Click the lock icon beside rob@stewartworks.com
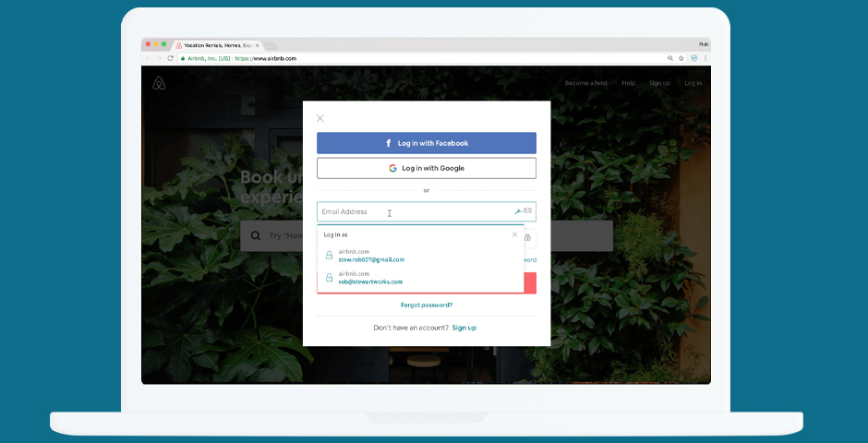 [329, 278]
